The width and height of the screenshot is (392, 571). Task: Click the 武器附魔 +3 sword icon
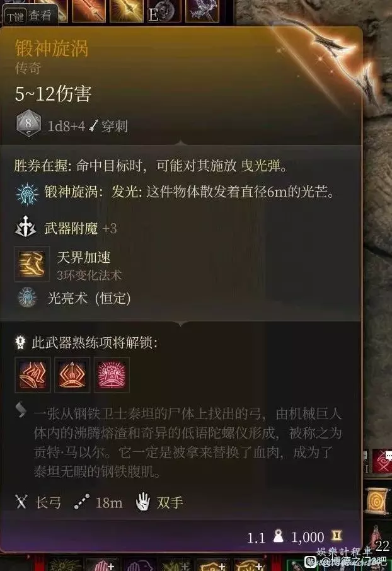pos(25,227)
